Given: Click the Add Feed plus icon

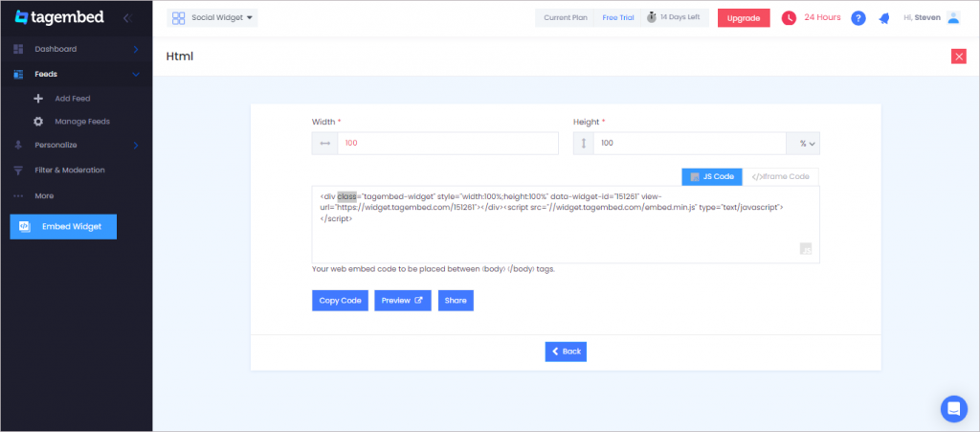Looking at the screenshot, I should tap(38, 98).
